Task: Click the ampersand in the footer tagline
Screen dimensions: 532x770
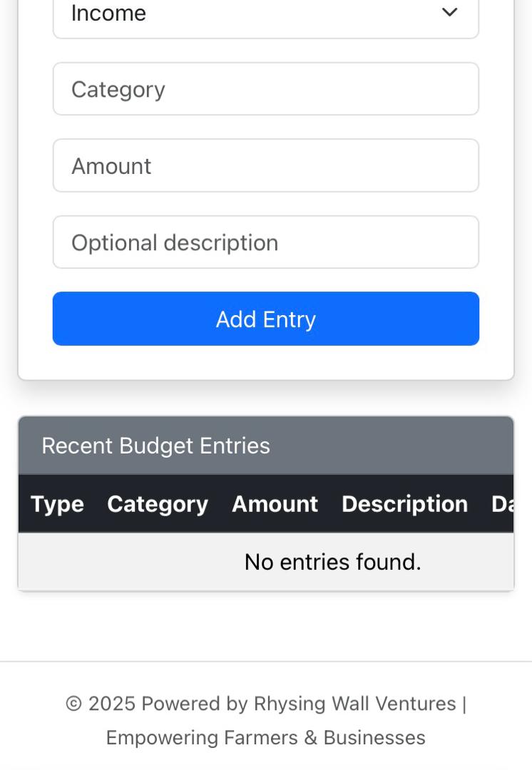Action: tap(310, 738)
